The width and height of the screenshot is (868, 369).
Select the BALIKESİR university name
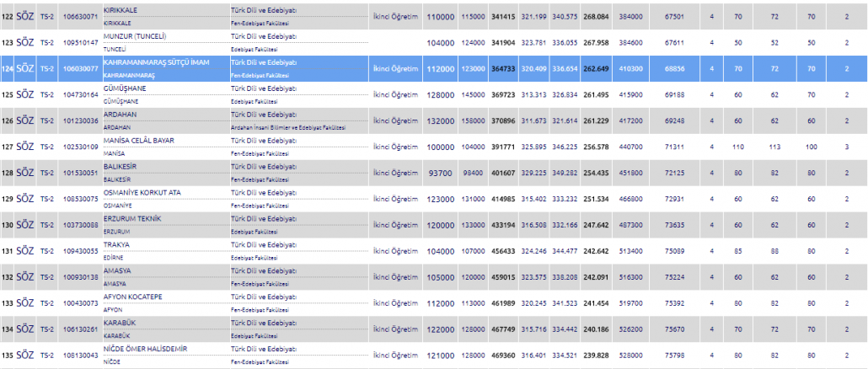tap(125, 167)
